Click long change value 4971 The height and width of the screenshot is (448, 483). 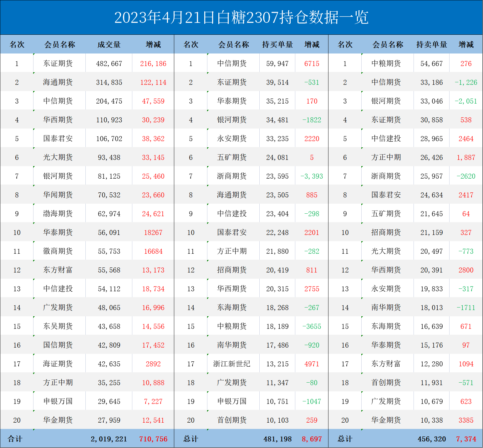[x=312, y=364]
